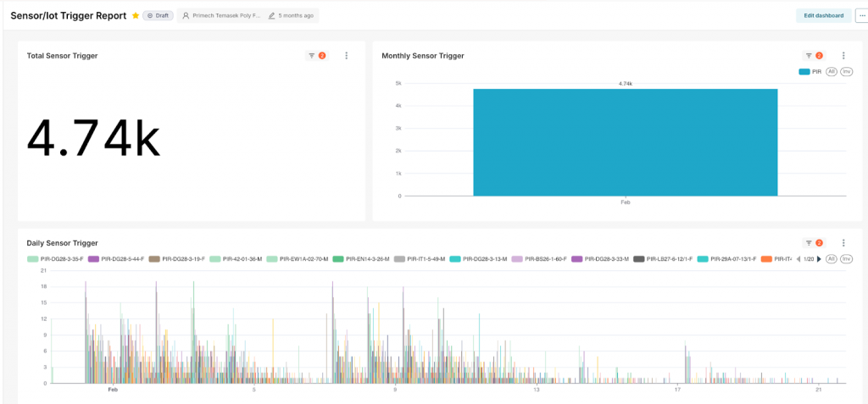Click the Draft status badge

158,15
